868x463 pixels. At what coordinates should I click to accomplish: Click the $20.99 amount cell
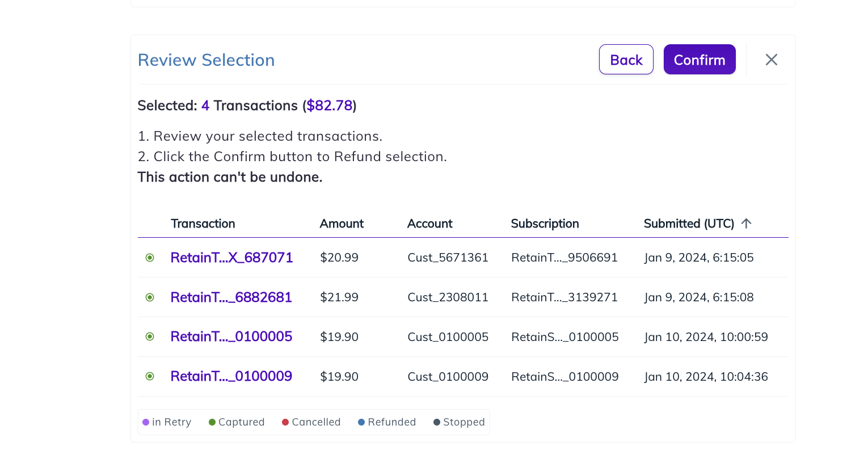click(339, 258)
